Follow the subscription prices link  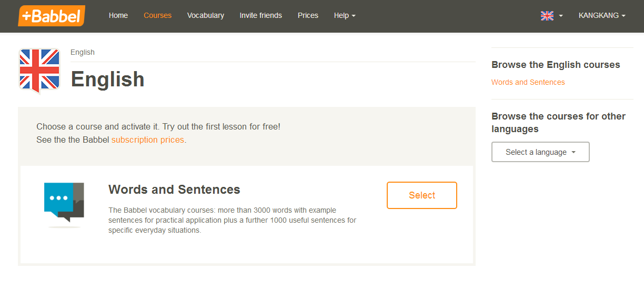coord(148,140)
